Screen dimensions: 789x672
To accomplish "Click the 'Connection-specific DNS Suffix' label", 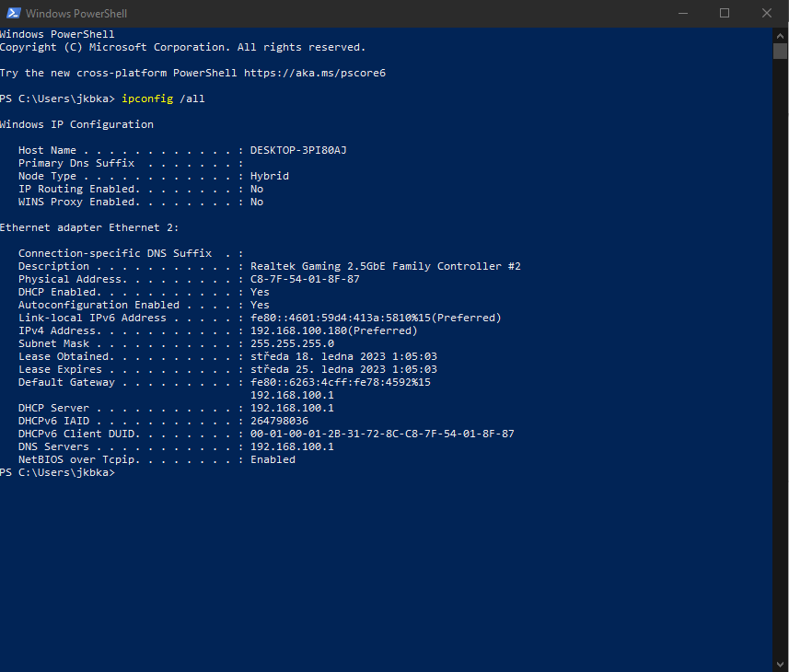I will pyautogui.click(x=115, y=253).
